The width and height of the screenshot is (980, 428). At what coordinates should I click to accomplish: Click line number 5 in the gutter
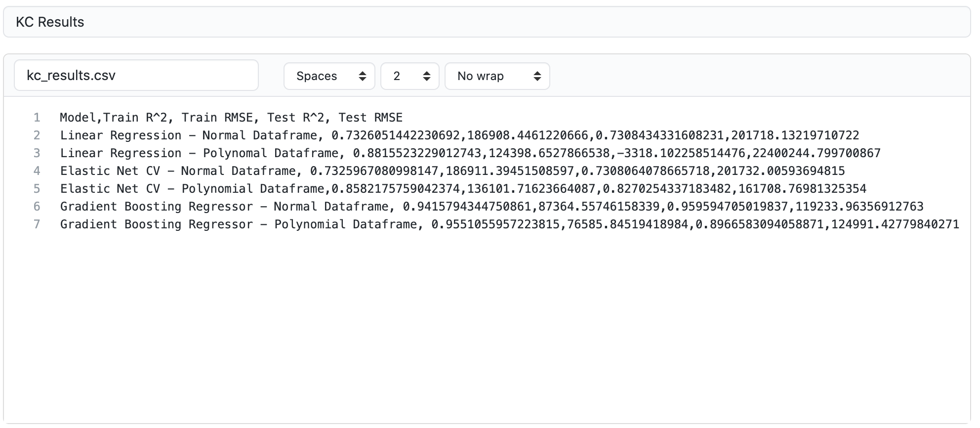pos(37,189)
